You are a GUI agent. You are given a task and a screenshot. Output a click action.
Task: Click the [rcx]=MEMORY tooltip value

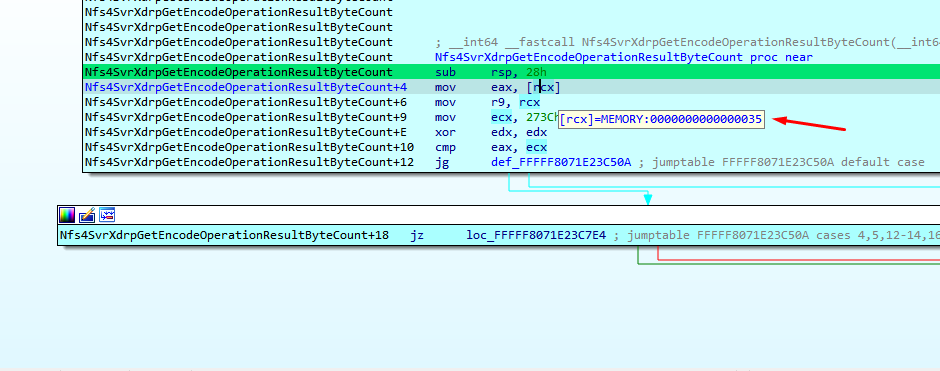661,120
